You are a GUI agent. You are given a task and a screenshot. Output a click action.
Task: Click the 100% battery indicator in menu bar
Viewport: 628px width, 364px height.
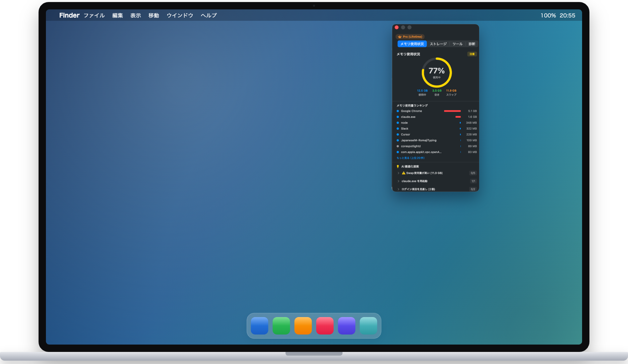(548, 15)
